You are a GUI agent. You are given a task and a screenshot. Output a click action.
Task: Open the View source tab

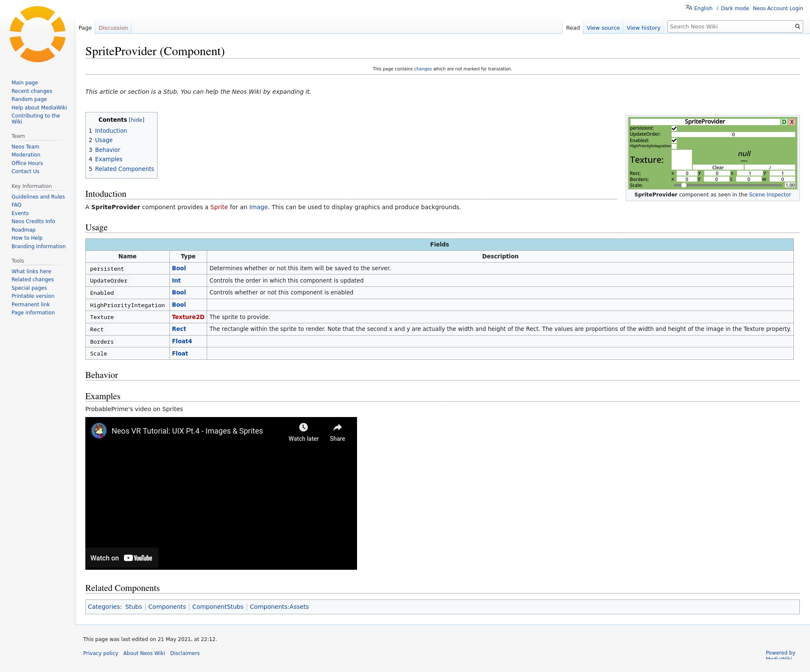point(603,28)
